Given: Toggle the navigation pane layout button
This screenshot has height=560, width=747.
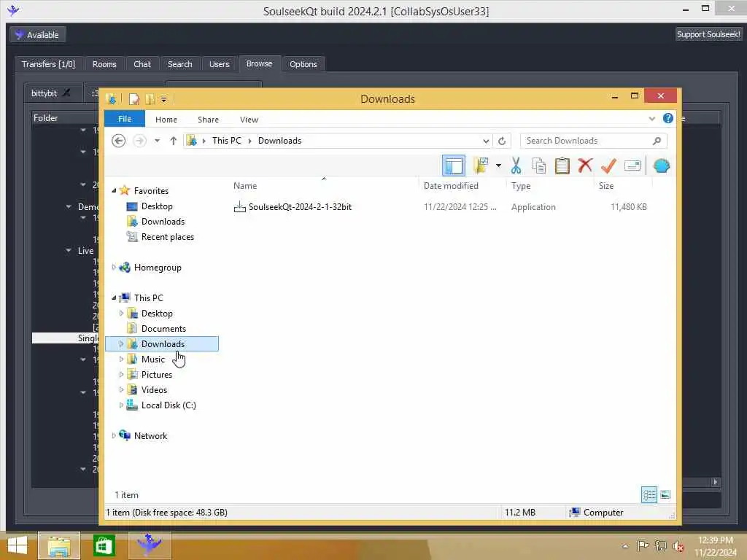Looking at the screenshot, I should coord(454,166).
